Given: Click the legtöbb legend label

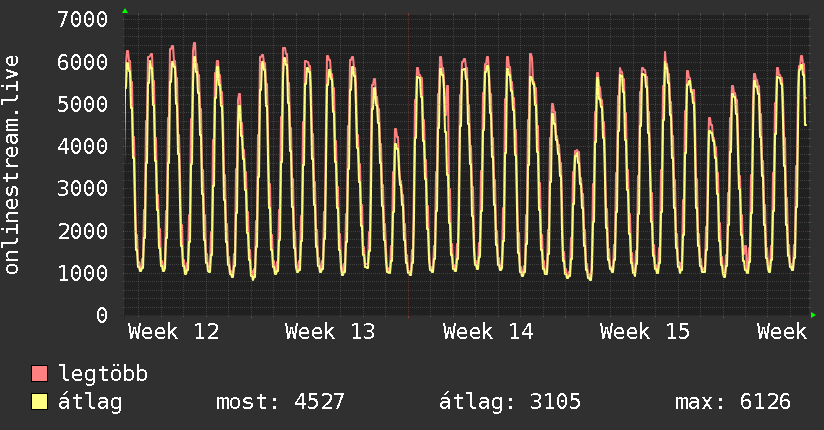Looking at the screenshot, I should pos(103,374).
